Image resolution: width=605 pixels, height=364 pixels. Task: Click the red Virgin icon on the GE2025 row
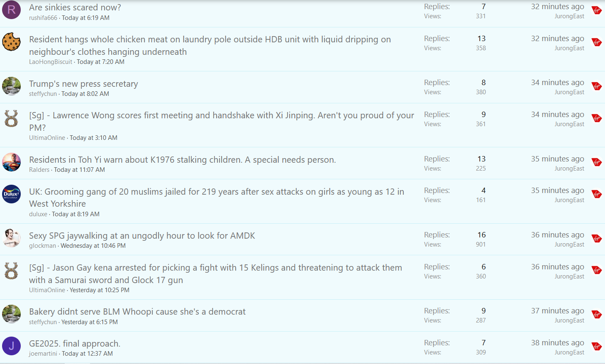(597, 346)
